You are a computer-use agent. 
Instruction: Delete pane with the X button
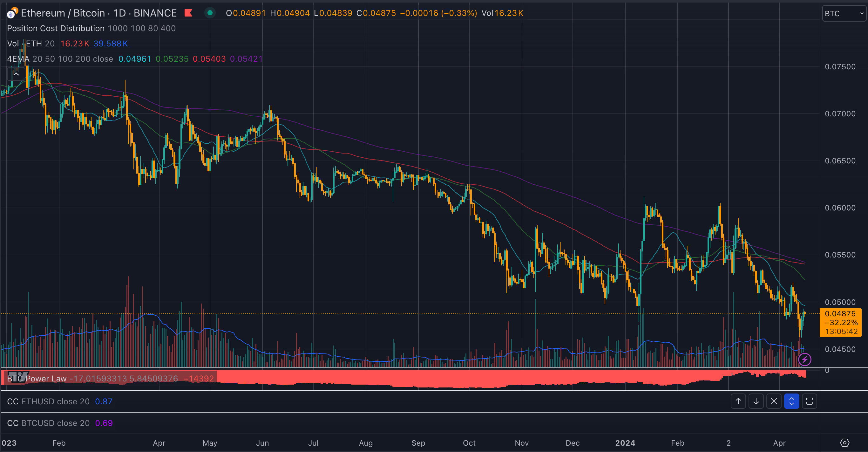774,401
